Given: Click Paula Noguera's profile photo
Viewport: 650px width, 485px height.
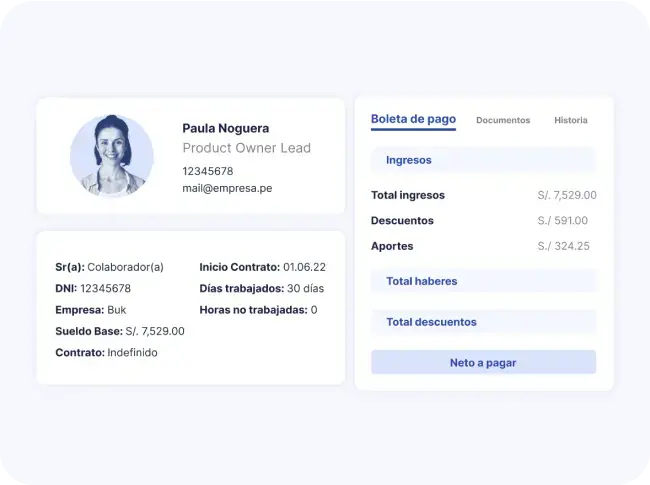Looking at the screenshot, I should (112, 155).
